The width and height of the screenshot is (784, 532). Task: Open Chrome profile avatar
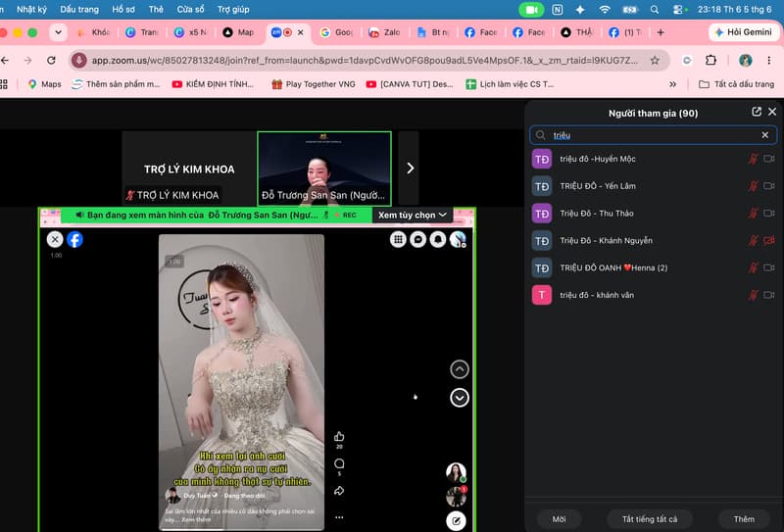[746, 61]
